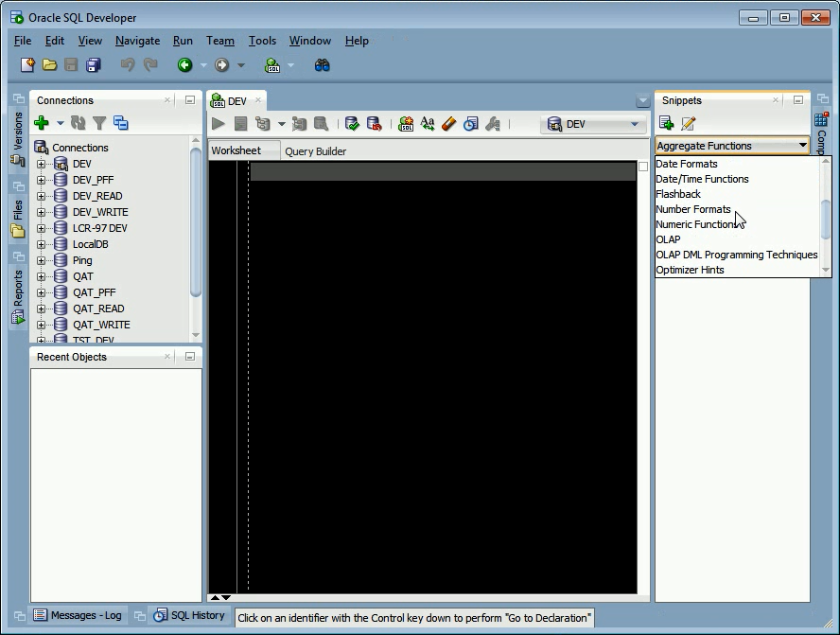Expand the LocalDB connection node
This screenshot has height=635, width=840.
(41, 244)
